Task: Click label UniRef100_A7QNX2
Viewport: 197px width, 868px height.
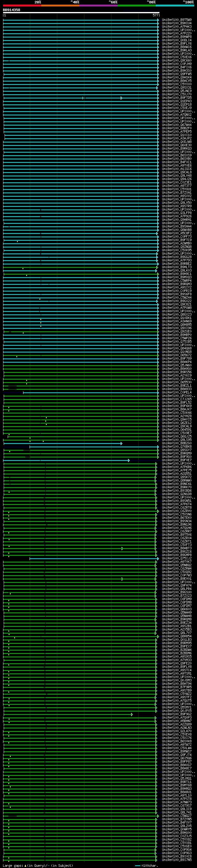Action: [177, 115]
